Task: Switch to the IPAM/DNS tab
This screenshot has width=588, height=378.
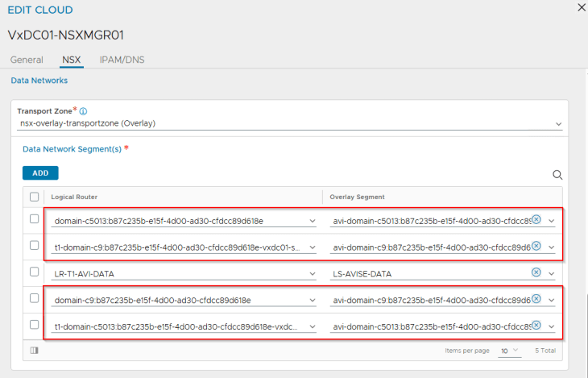Action: click(122, 60)
